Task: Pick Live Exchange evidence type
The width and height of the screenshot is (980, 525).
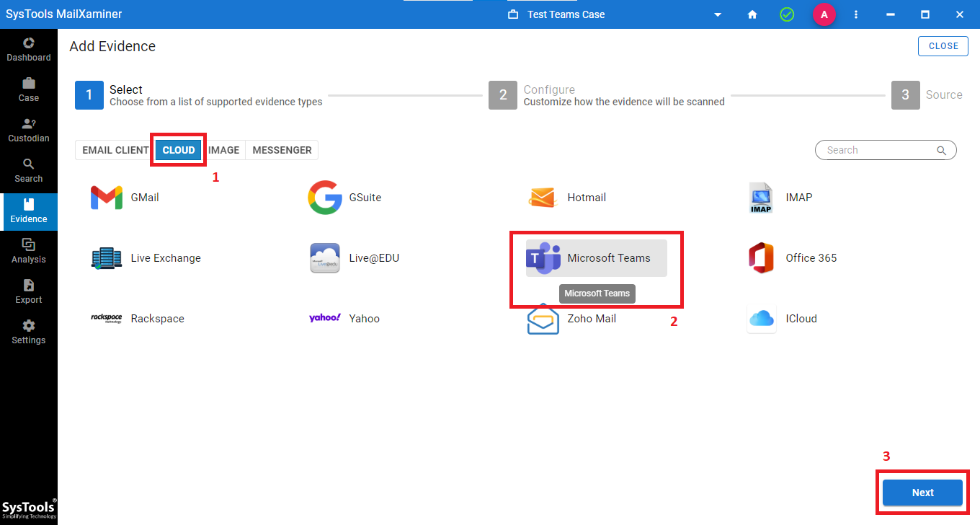Action: [146, 258]
